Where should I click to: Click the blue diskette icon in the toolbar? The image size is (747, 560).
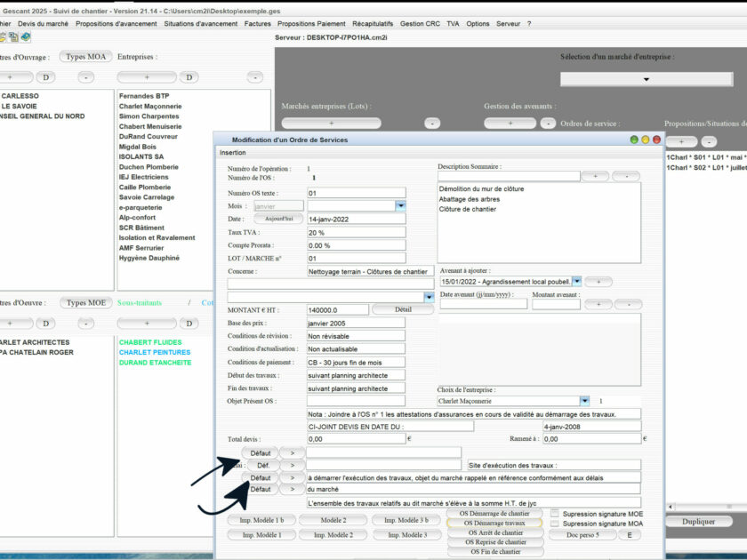[25, 38]
